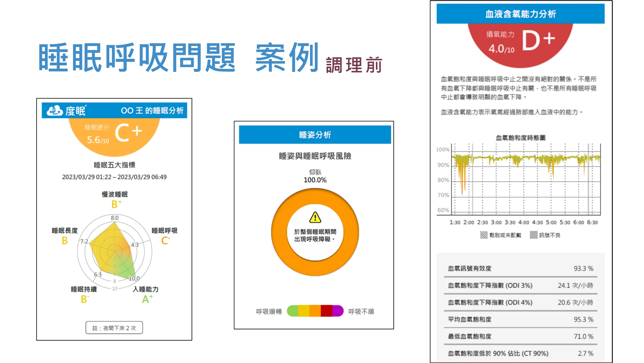The image size is (644, 363).
Task: Click the 註:夜間下床 2 次 note button
Action: click(x=114, y=328)
